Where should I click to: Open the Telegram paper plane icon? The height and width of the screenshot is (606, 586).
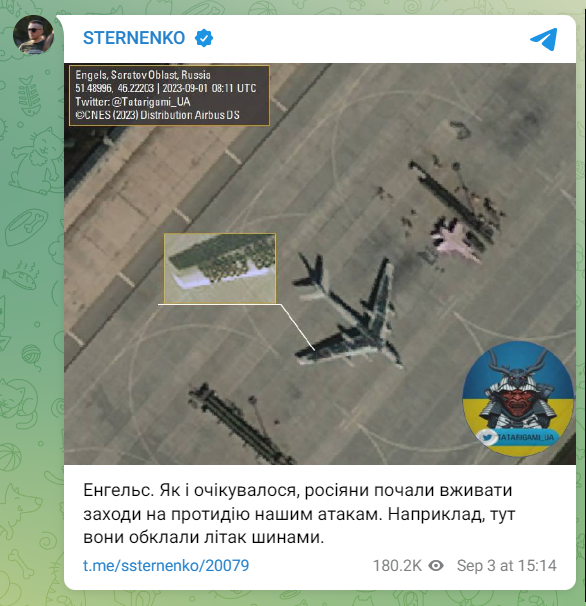point(543,39)
